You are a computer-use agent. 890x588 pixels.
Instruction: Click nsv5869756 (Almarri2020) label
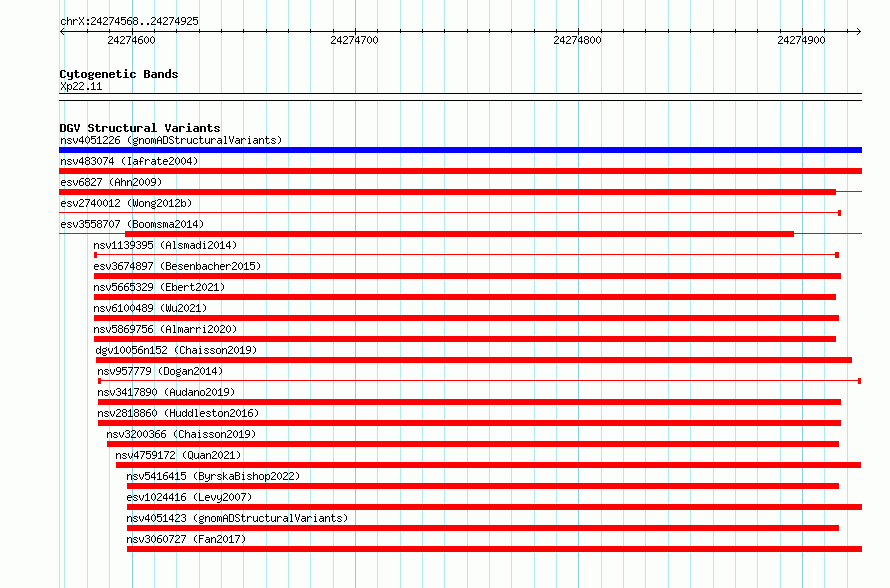coord(165,329)
